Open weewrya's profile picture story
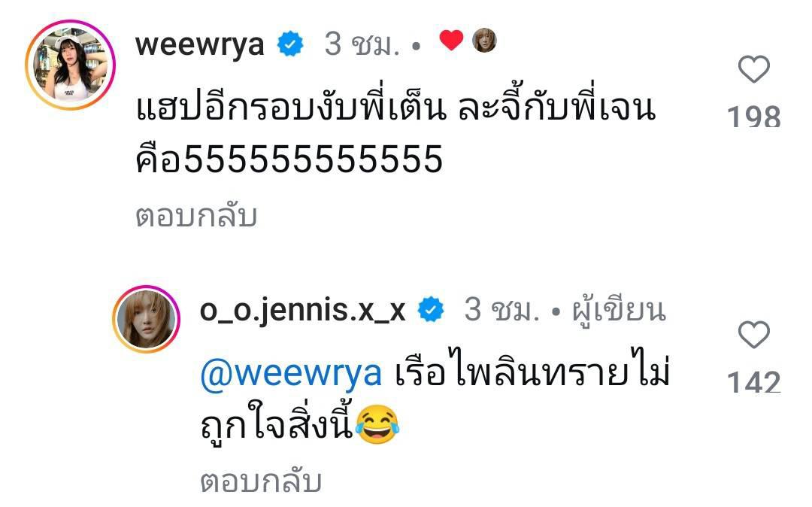The width and height of the screenshot is (812, 507). pos(71,65)
